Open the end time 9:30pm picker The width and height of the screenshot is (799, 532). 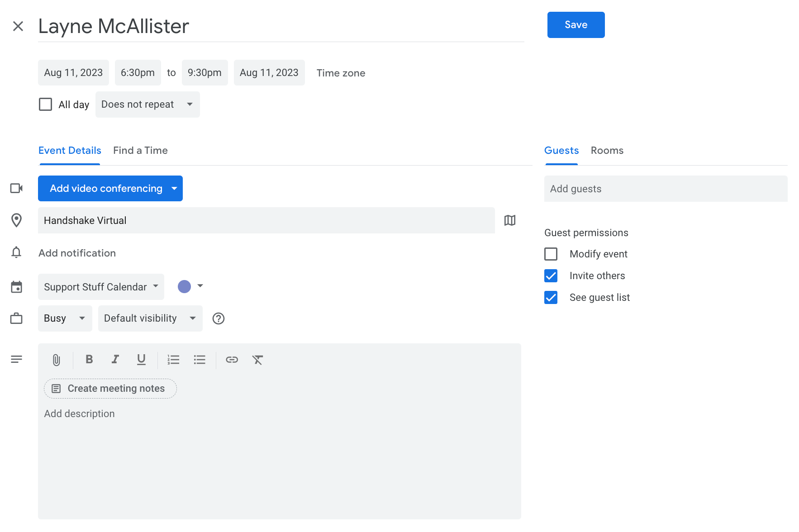205,73
